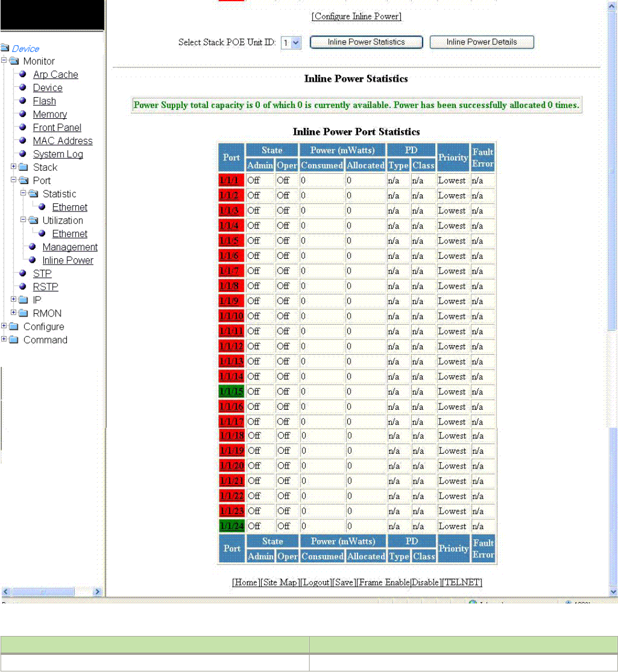
Task: Open green port 1/1/24 link
Action: point(232,526)
